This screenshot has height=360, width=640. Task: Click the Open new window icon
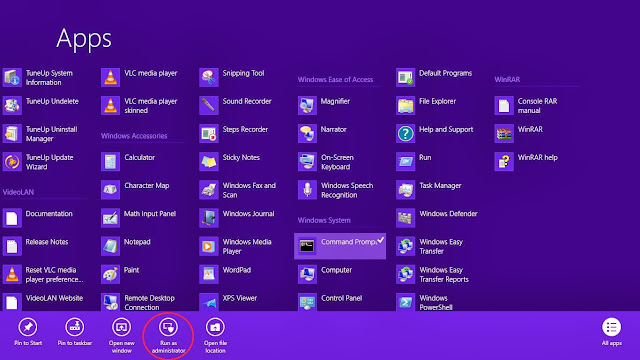(122, 327)
